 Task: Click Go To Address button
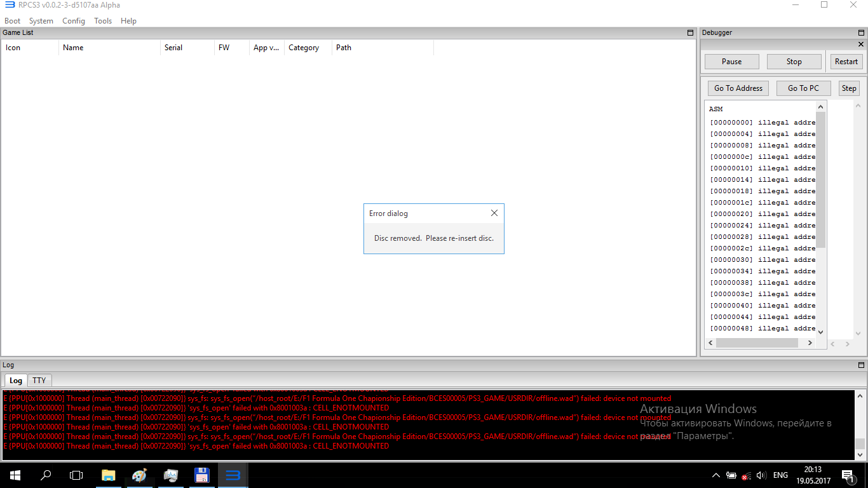click(x=738, y=88)
